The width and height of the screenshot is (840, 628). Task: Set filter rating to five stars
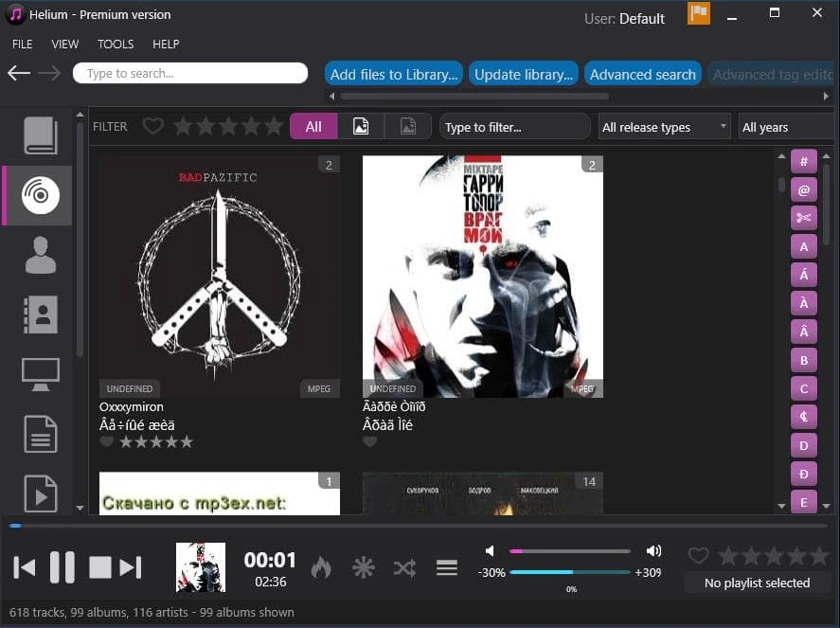click(x=274, y=127)
